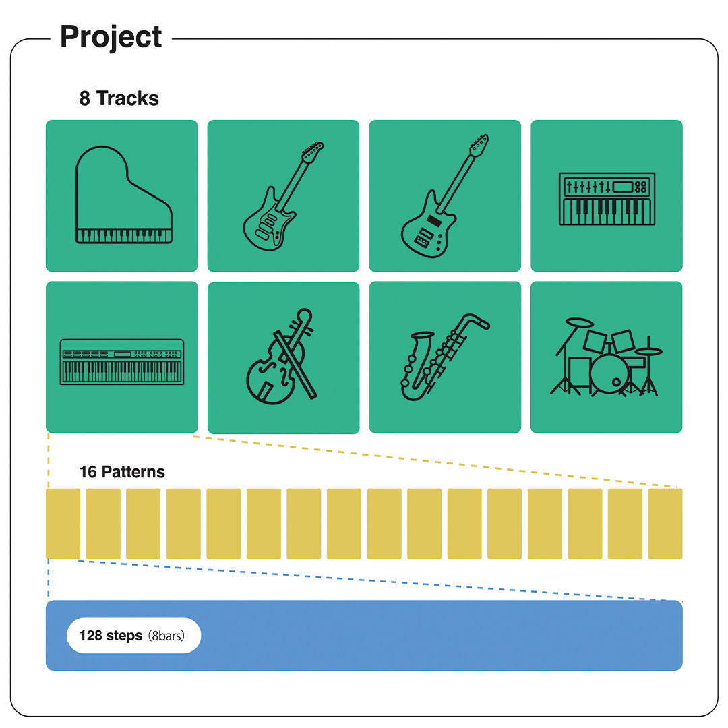Select the saxophone track
Viewport: 728px width, 728px height.
point(445,357)
